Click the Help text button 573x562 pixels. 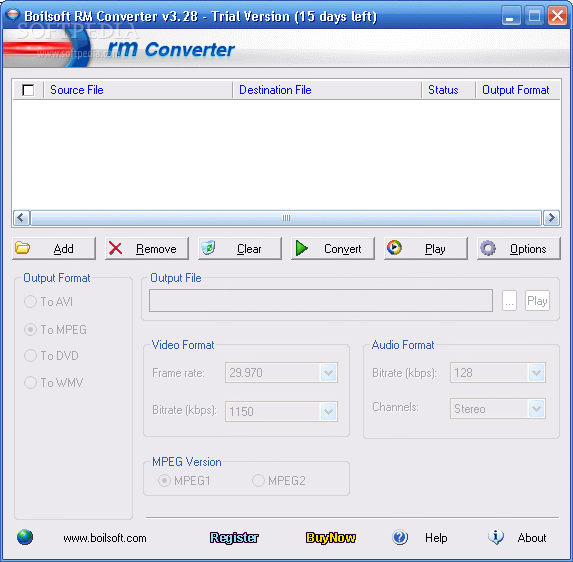[x=436, y=538]
